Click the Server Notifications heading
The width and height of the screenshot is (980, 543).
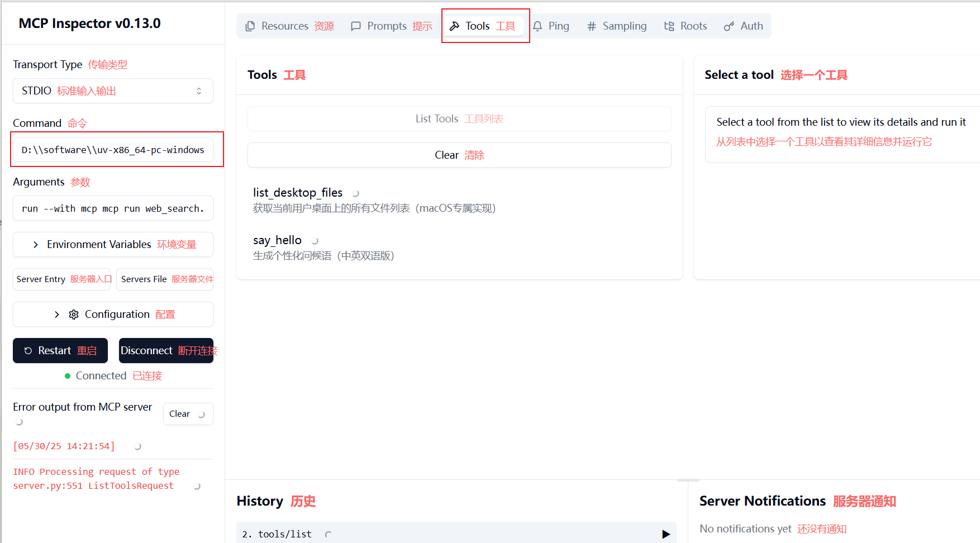click(763, 501)
